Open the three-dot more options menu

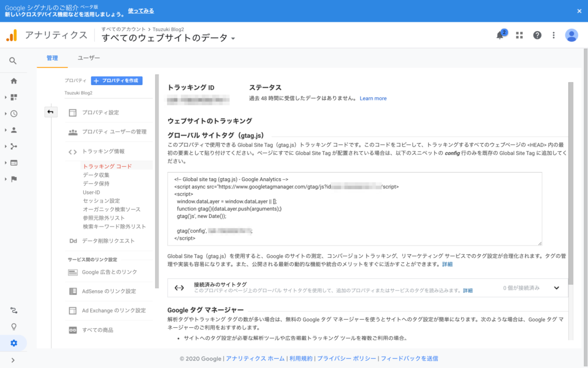pos(554,35)
